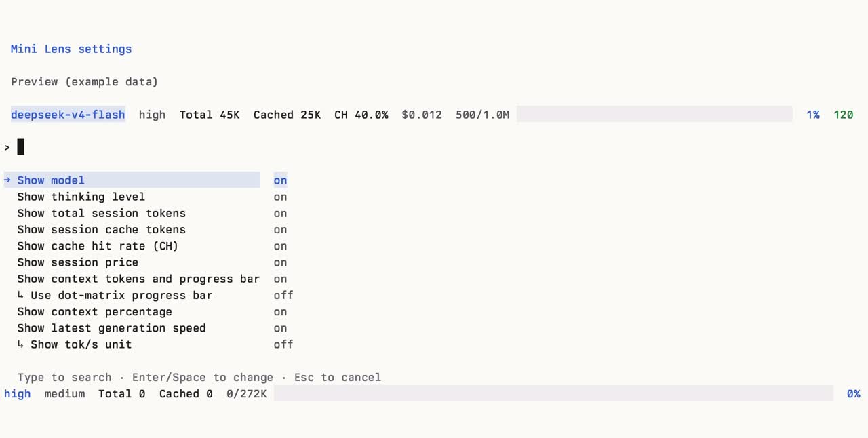
Task: Click the preview context progress bar
Action: 654,114
